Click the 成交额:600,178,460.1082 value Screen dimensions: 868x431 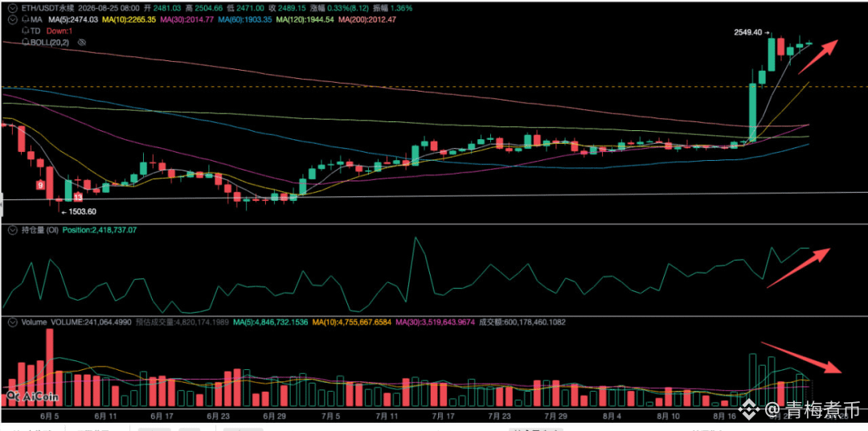click(522, 322)
